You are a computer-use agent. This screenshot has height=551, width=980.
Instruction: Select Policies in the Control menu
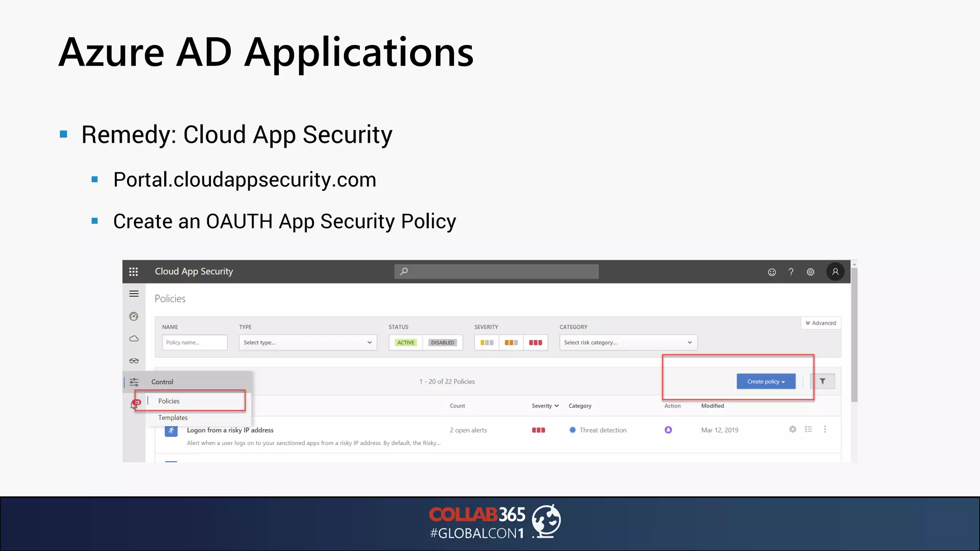(169, 401)
